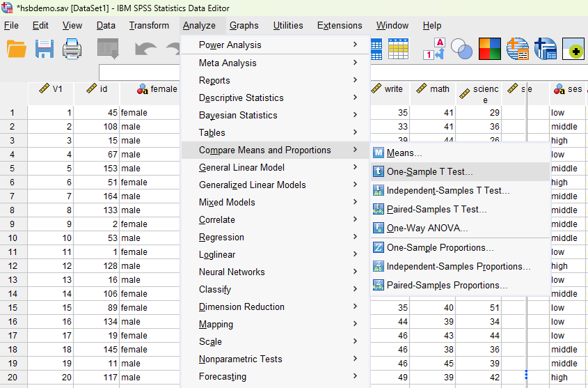
Task: Select One-Sample T Test... entry
Action: tap(460, 171)
